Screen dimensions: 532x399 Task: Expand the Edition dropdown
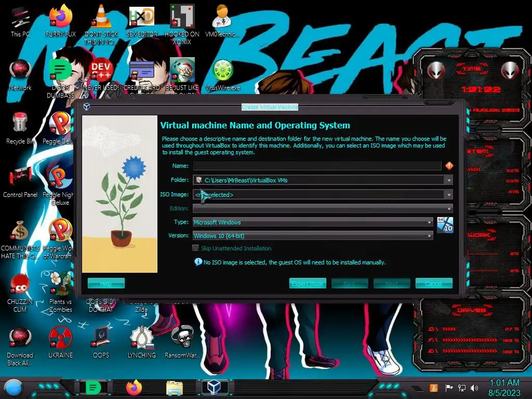pyautogui.click(x=323, y=208)
